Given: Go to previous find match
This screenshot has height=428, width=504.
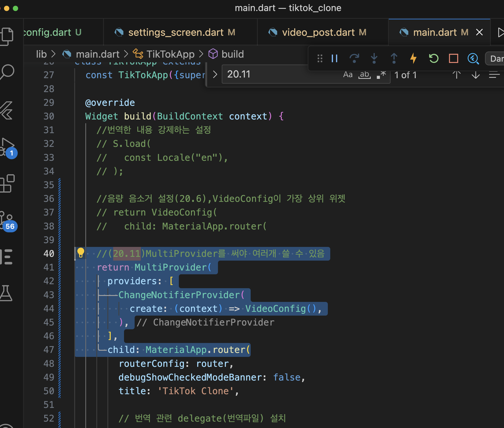Looking at the screenshot, I should [456, 75].
